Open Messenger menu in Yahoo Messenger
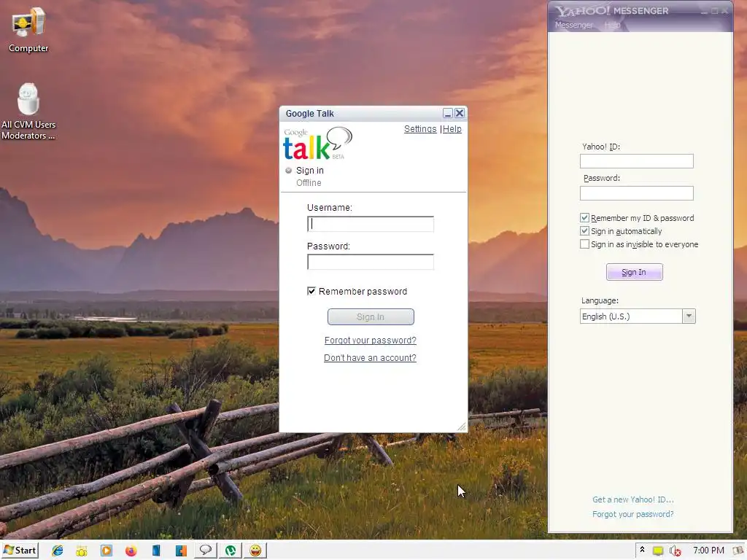 tap(573, 25)
